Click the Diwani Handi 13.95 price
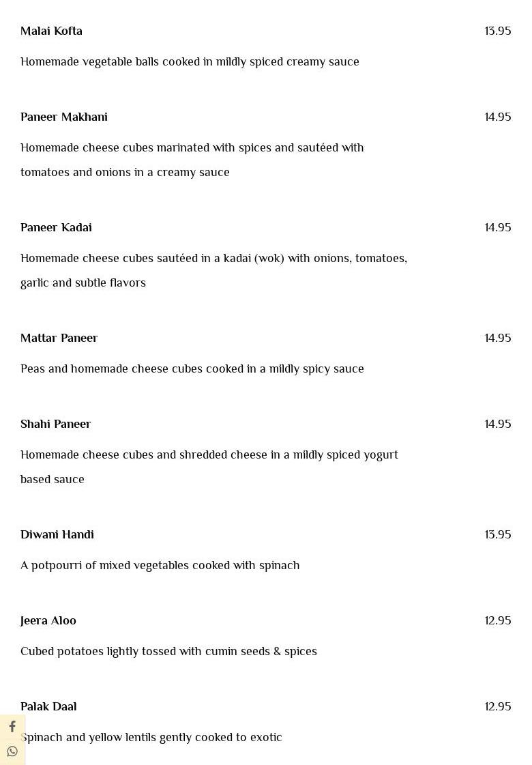Viewport: 532px width, 765px height. point(497,535)
